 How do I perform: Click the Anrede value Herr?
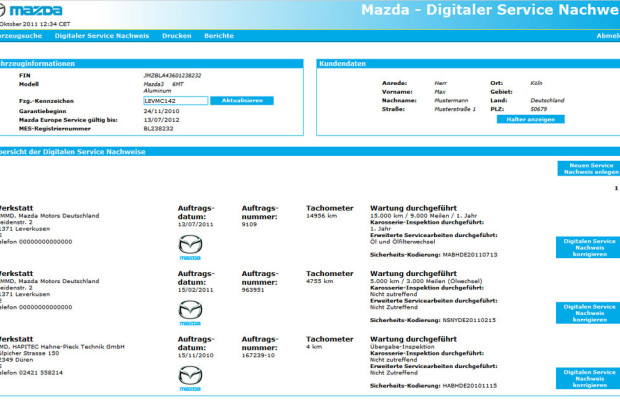point(440,83)
